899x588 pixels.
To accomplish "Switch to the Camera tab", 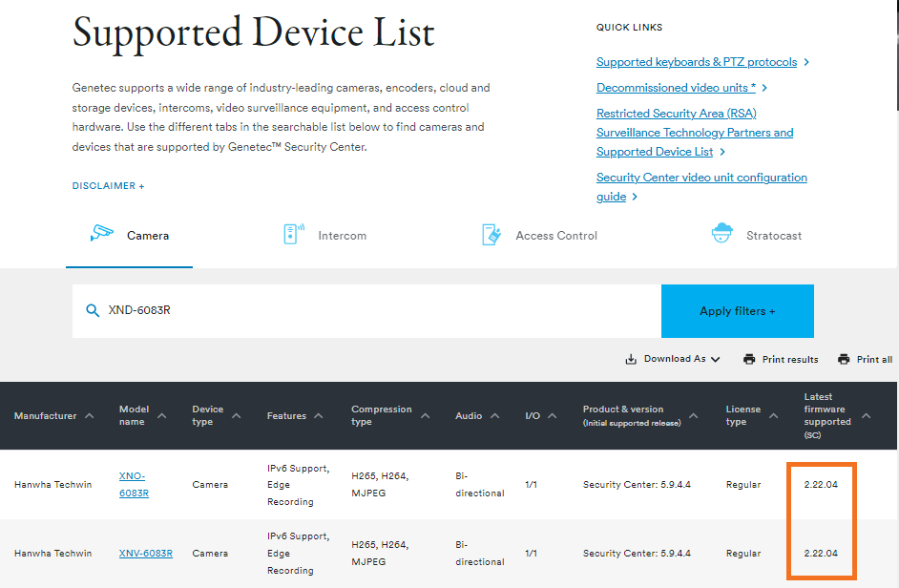I will pyautogui.click(x=130, y=235).
